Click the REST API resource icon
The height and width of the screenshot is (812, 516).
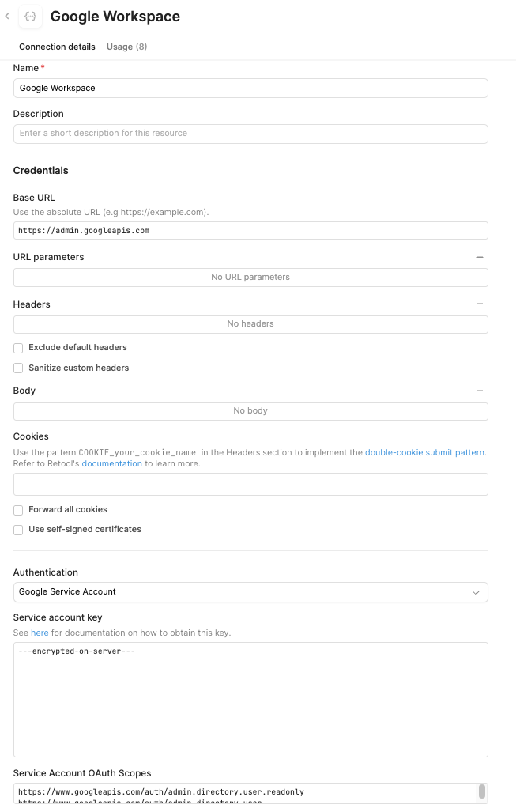coord(31,17)
